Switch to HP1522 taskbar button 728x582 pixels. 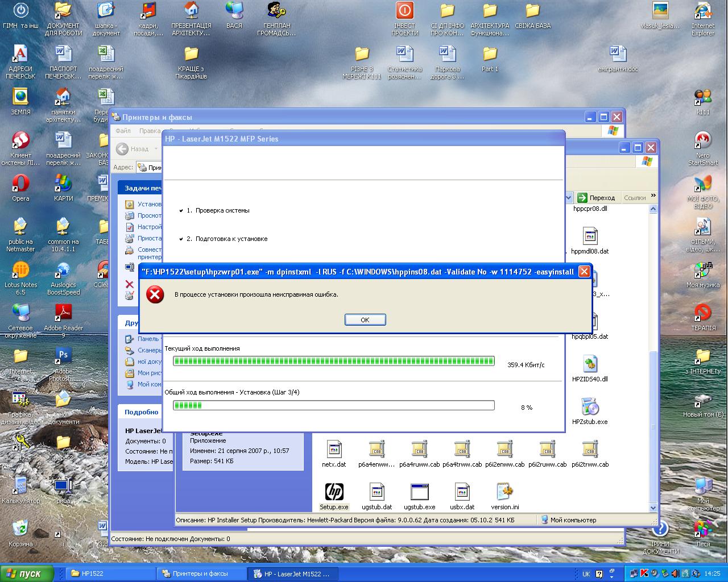(x=111, y=573)
